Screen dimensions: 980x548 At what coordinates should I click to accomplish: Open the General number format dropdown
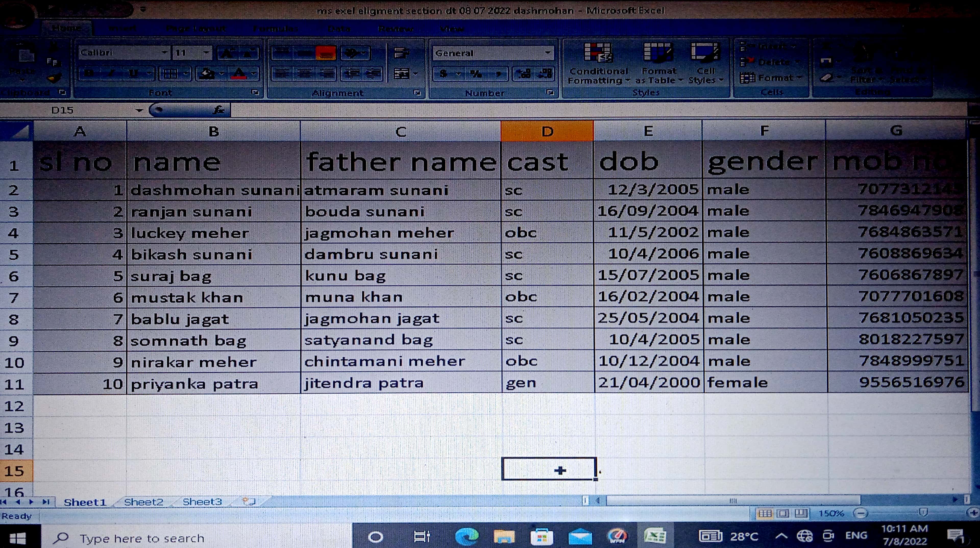(x=547, y=53)
